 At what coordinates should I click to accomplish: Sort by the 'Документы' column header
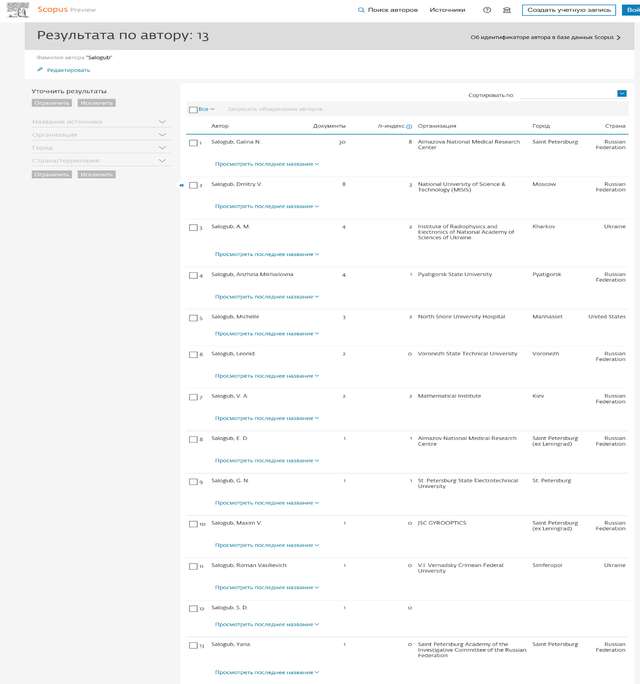pyautogui.click(x=329, y=126)
